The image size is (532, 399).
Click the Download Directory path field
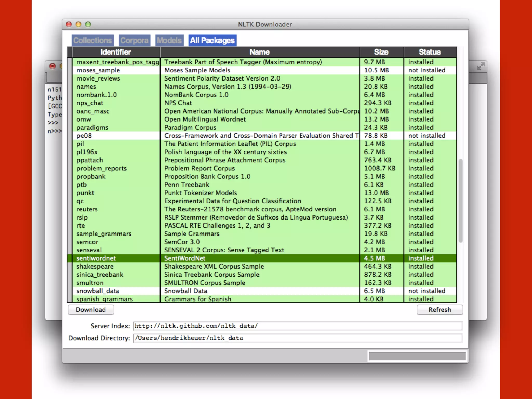point(297,338)
